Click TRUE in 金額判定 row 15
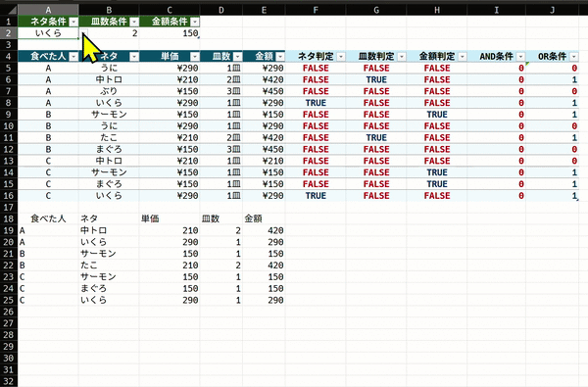This screenshot has width=588, height=387. pyautogui.click(x=437, y=184)
